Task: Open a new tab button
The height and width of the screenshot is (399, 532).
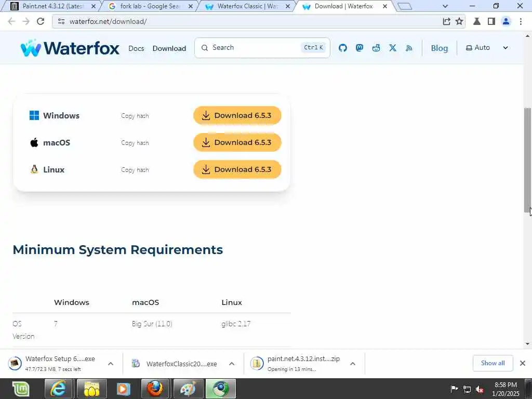Action: coord(404,6)
